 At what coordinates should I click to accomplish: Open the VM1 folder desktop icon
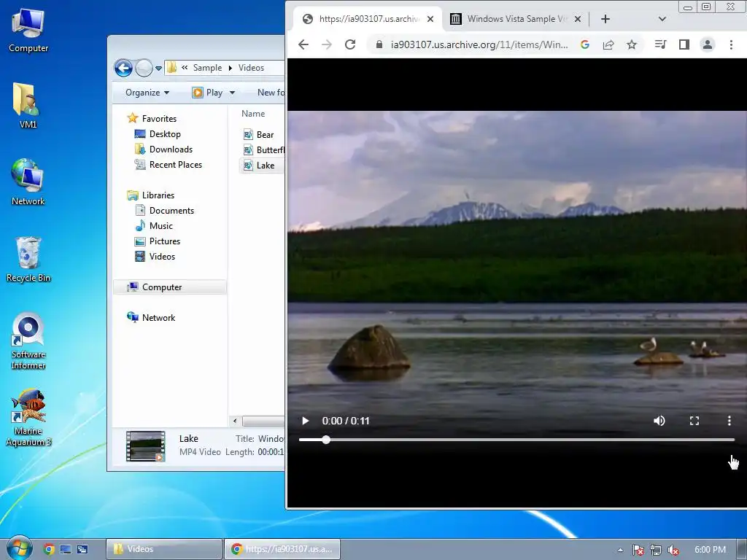pos(28,105)
